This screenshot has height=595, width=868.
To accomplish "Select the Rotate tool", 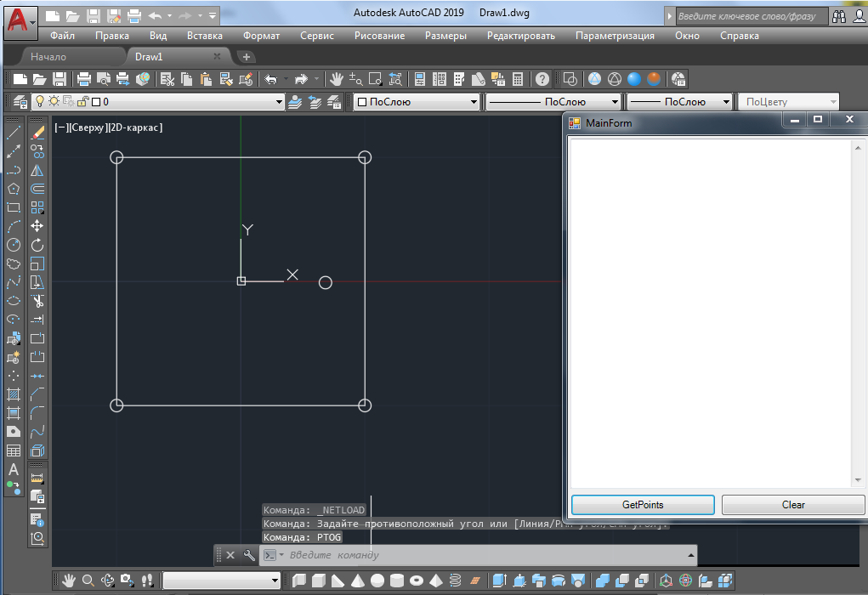I will coord(37,245).
